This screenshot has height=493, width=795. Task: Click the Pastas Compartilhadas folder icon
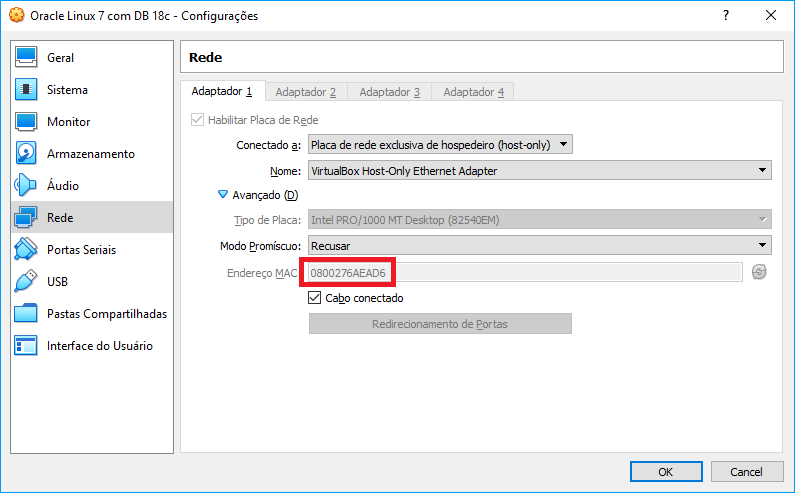26,313
